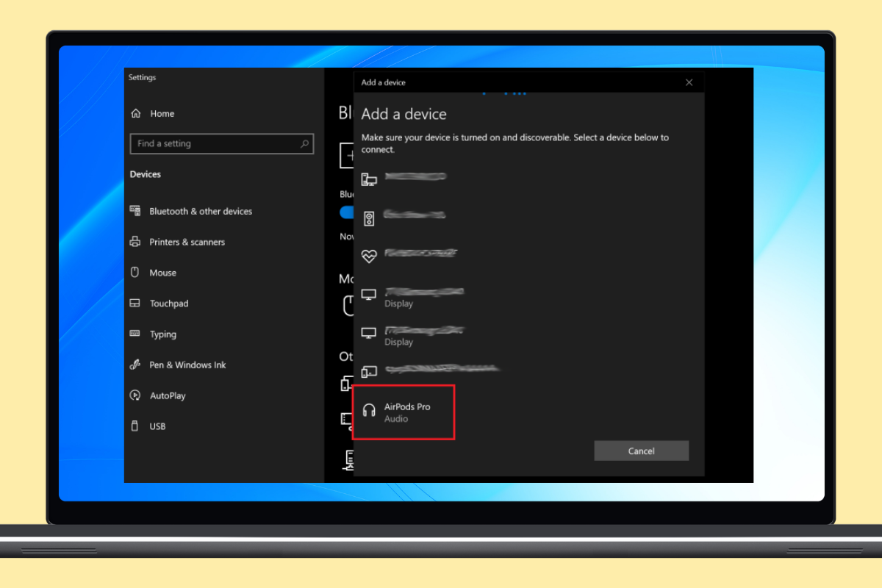The width and height of the screenshot is (882, 588).
Task: Click the magnifier icon in the search box
Action: [304, 144]
